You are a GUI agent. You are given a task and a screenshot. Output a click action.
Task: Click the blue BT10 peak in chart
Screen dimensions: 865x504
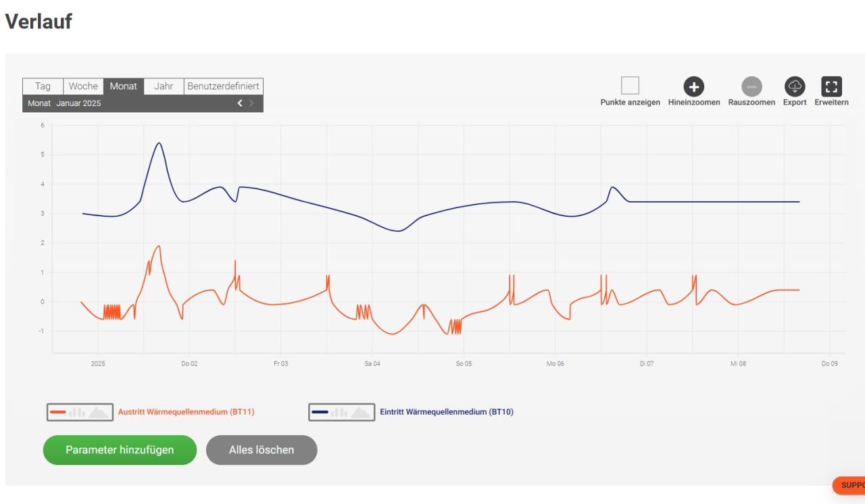tap(159, 143)
